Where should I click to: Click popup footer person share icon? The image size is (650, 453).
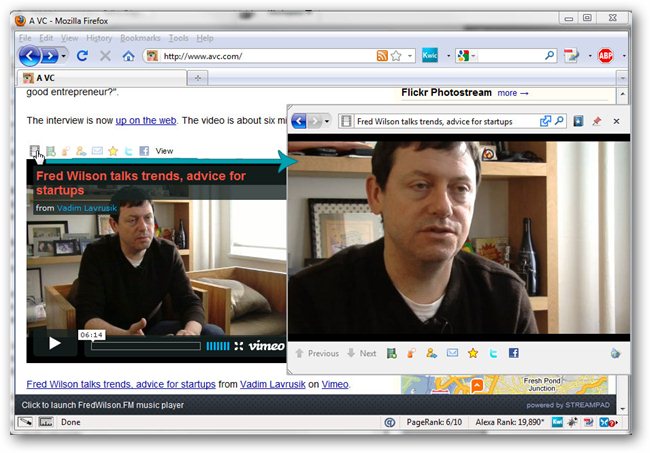tap(432, 353)
